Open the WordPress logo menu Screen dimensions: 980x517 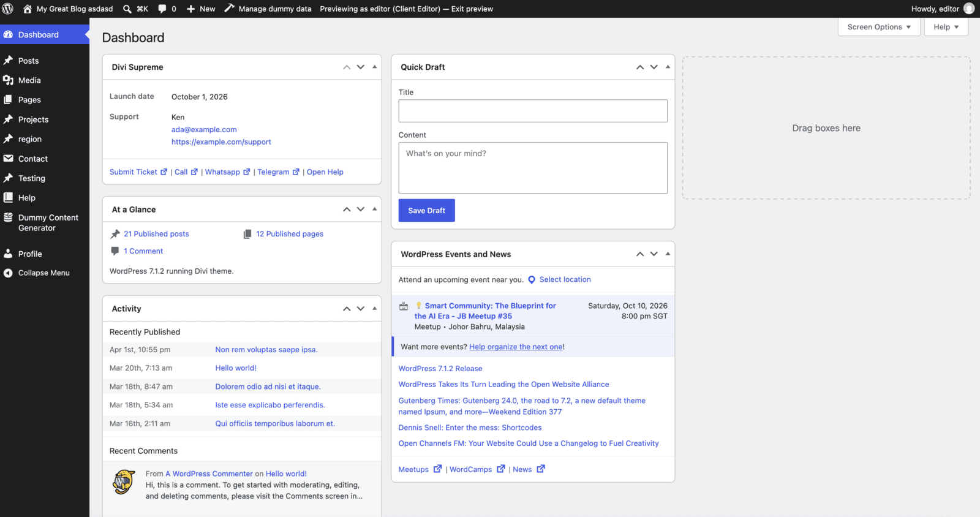(8, 9)
